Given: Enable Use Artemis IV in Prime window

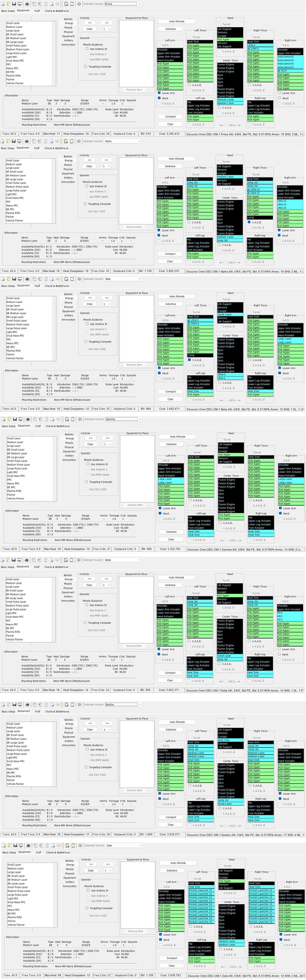Looking at the screenshot, I should [x=87, y=49].
